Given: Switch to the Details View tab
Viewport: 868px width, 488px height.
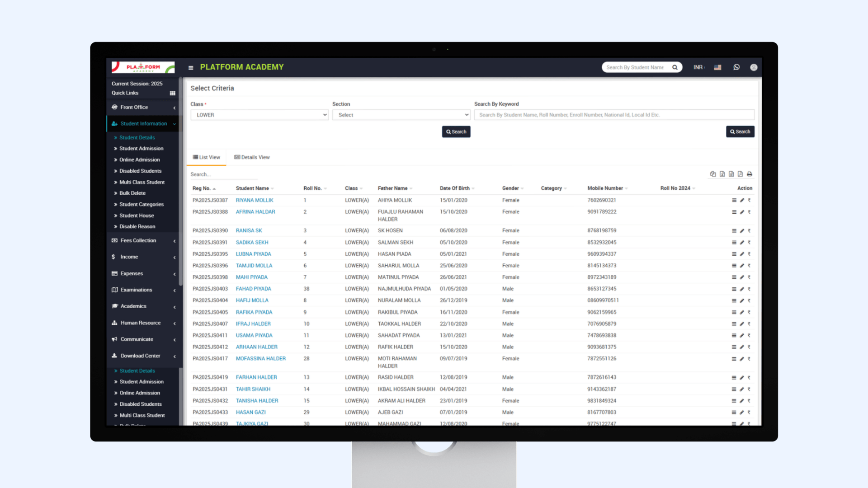Looking at the screenshot, I should click(252, 157).
